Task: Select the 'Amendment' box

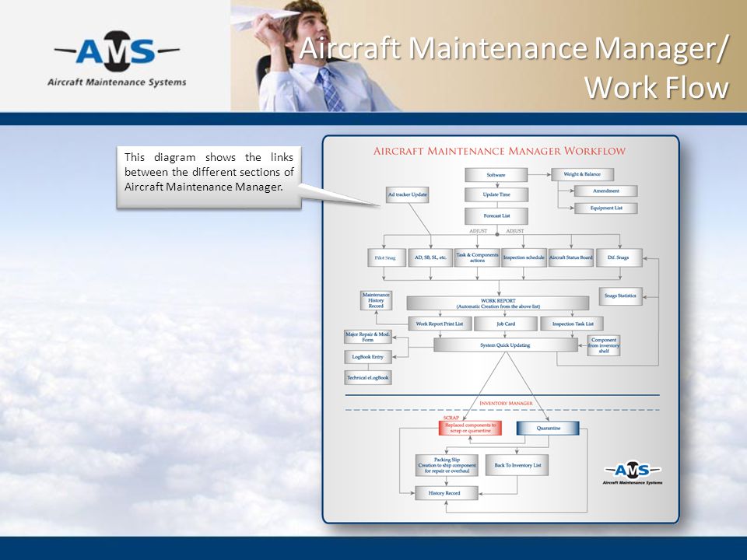Action: click(605, 191)
